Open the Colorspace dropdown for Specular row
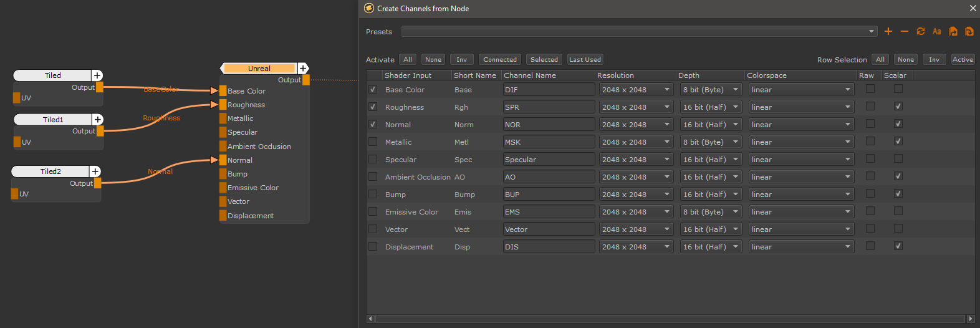Screen dimensions: 980x328 point(800,160)
